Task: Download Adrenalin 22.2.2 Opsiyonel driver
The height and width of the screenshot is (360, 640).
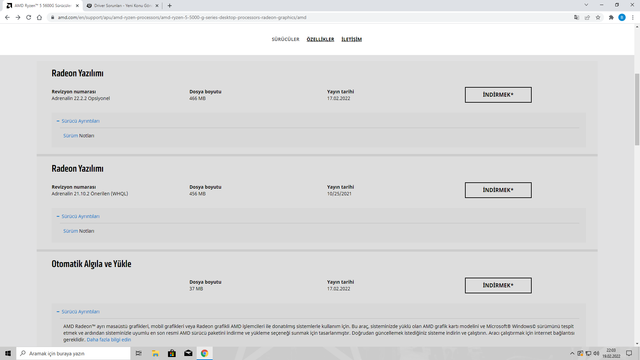Action: pos(498,95)
